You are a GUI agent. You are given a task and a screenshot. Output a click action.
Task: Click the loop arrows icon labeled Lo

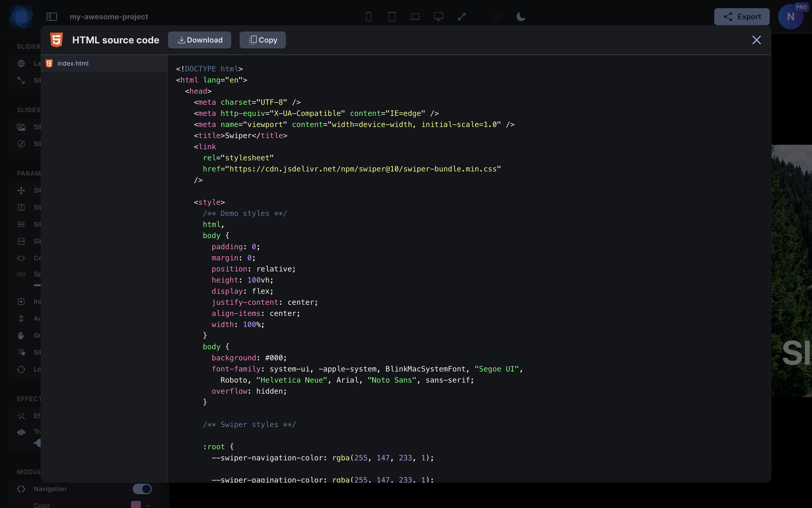point(21,369)
